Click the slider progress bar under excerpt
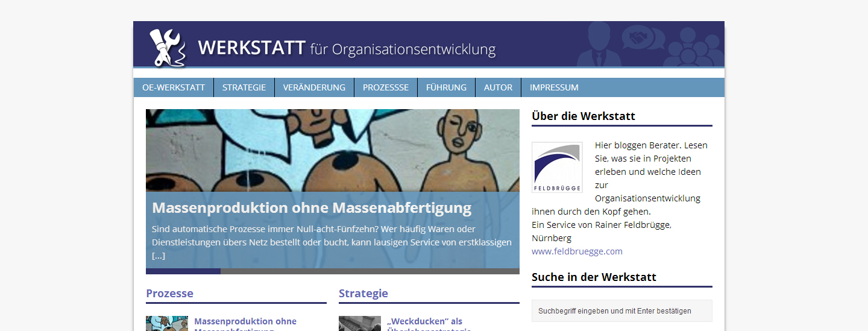This screenshot has width=868, height=331. (333, 271)
